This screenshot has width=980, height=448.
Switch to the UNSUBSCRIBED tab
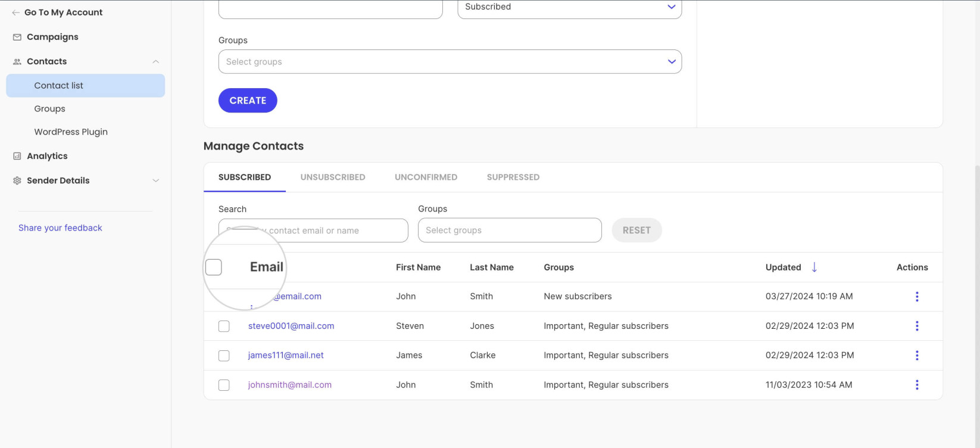pos(333,177)
